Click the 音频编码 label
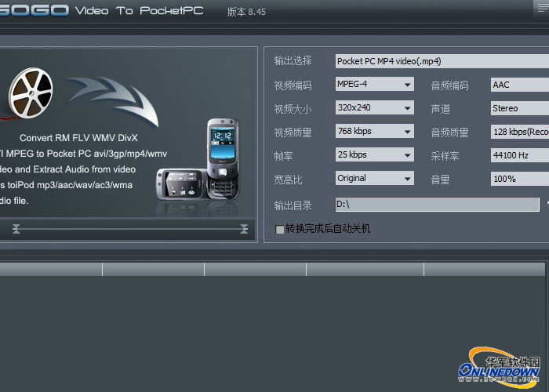549x392 pixels. (449, 85)
